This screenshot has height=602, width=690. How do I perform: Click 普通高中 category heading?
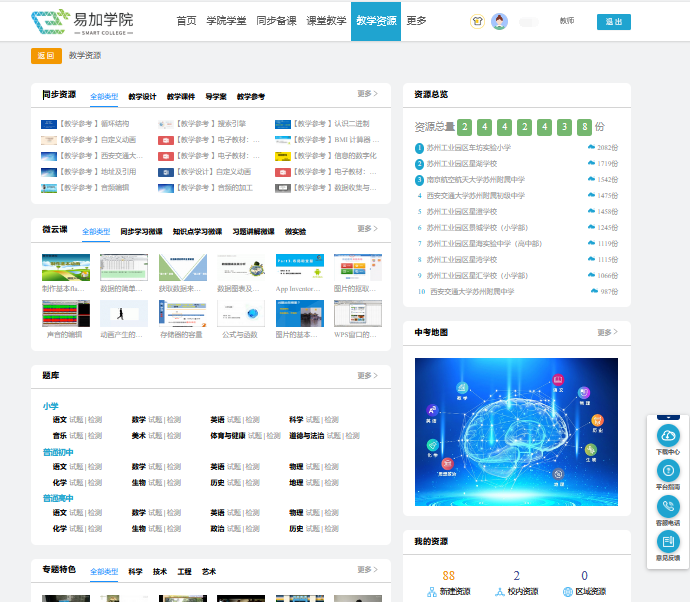tap(58, 498)
